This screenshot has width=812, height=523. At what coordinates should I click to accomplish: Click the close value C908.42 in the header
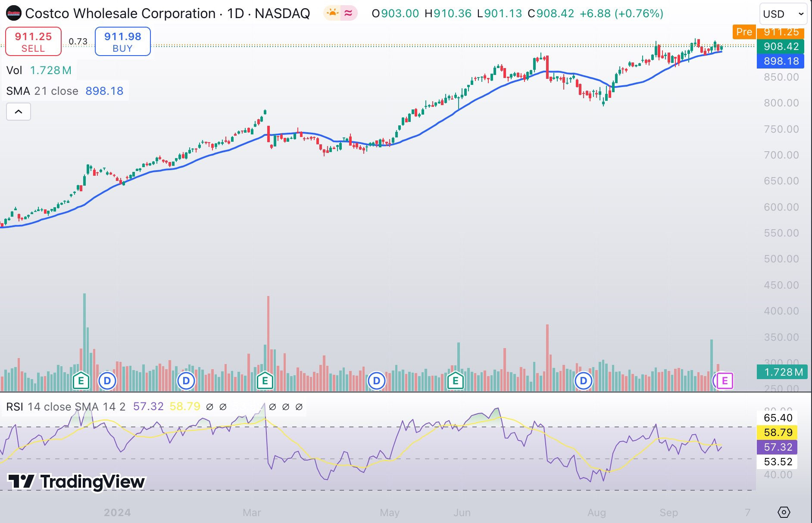click(551, 13)
